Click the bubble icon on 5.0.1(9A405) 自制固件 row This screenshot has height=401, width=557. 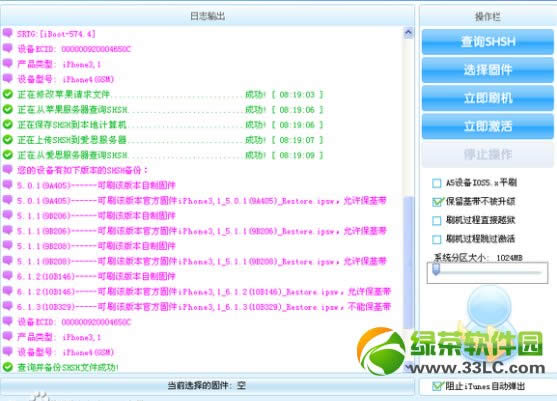click(x=7, y=185)
